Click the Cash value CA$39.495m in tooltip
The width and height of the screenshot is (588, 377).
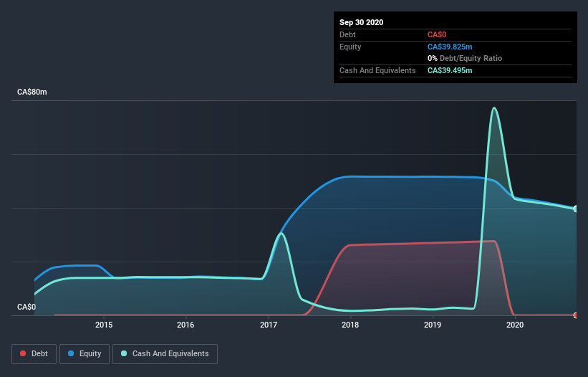click(x=450, y=70)
